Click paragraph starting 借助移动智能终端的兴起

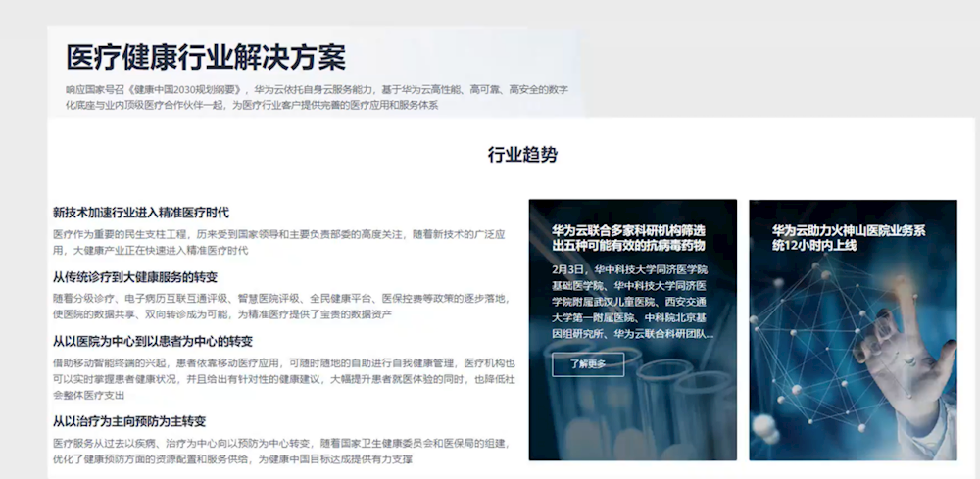pyautogui.click(x=284, y=378)
